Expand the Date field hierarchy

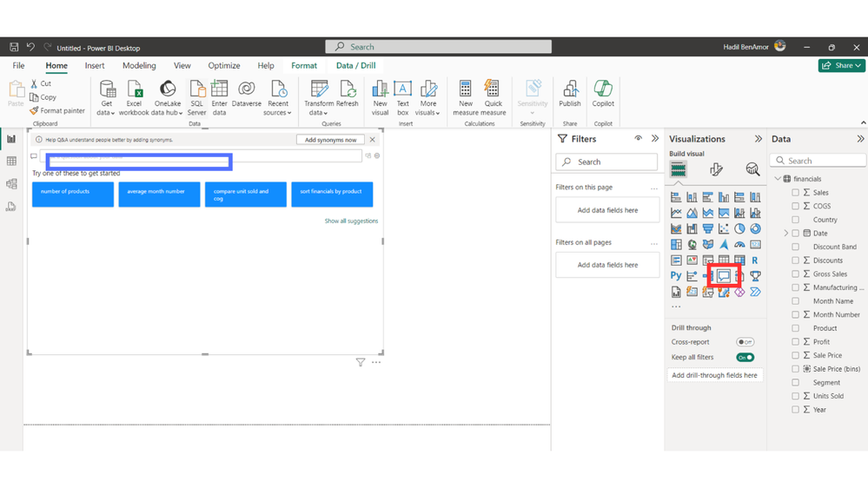[x=786, y=234]
